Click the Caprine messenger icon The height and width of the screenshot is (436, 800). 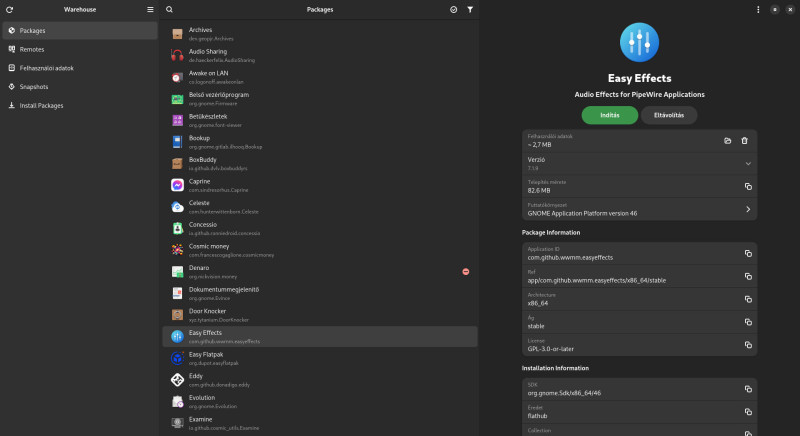177,185
